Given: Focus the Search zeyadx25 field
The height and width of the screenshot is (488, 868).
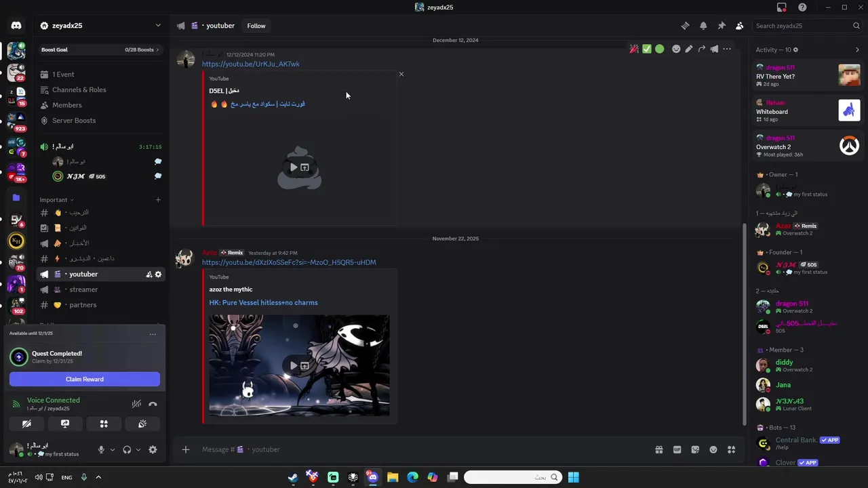Looking at the screenshot, I should pos(807,26).
